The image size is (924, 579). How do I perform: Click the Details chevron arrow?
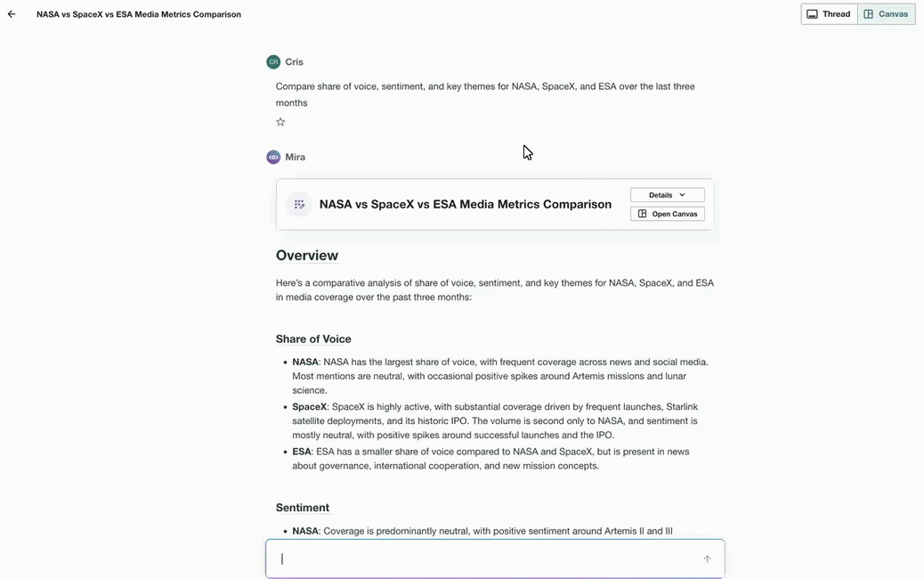coord(683,195)
